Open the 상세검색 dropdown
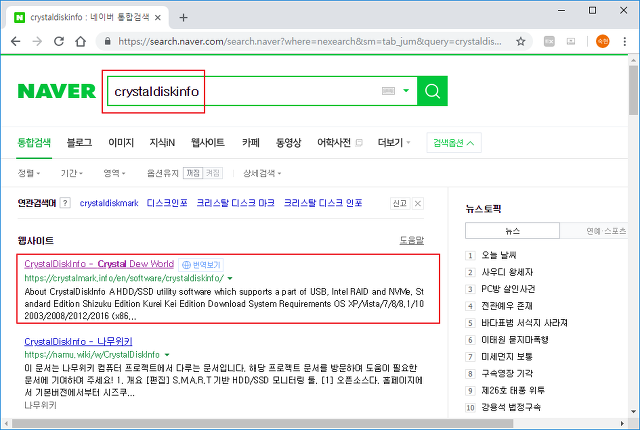640x430 pixels. tap(262, 173)
